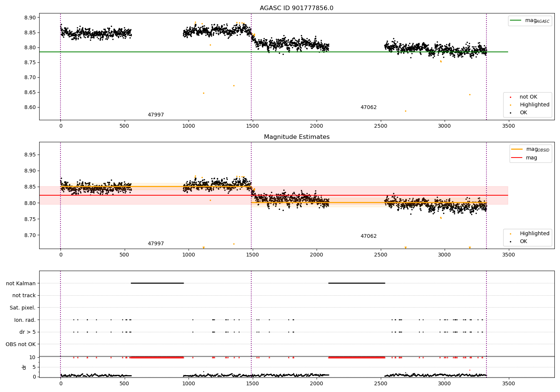The image size is (560, 392).
Task: Click the 47062 label in top plot
Action: click(368, 108)
